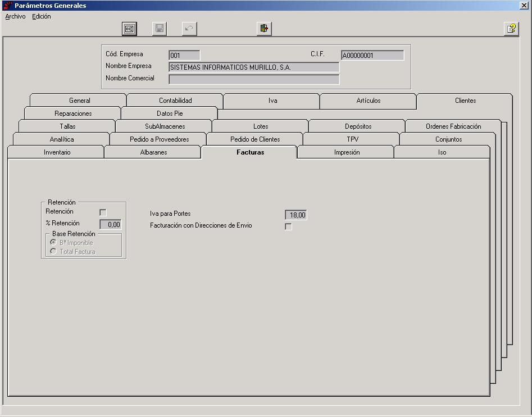Click the application icon in title bar
Screen dimensions: 532x417
(x=7, y=5)
